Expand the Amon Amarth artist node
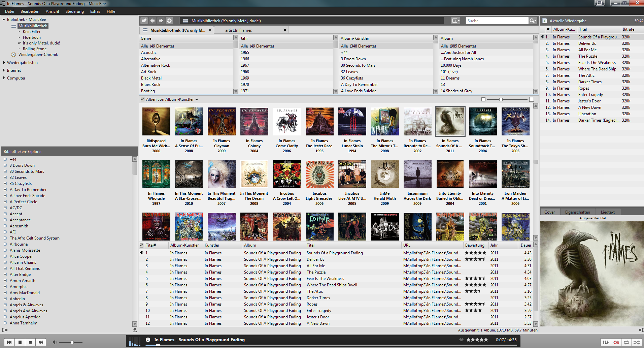The height and width of the screenshot is (348, 644). point(5,281)
